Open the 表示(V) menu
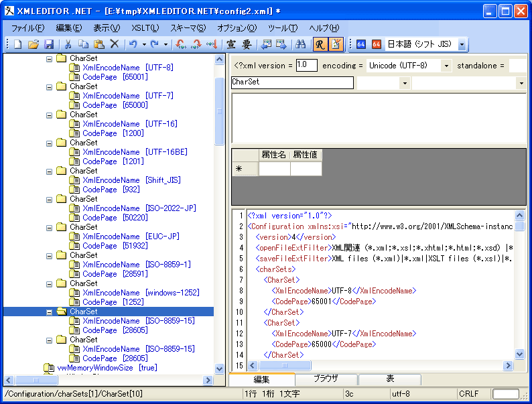 point(107,28)
